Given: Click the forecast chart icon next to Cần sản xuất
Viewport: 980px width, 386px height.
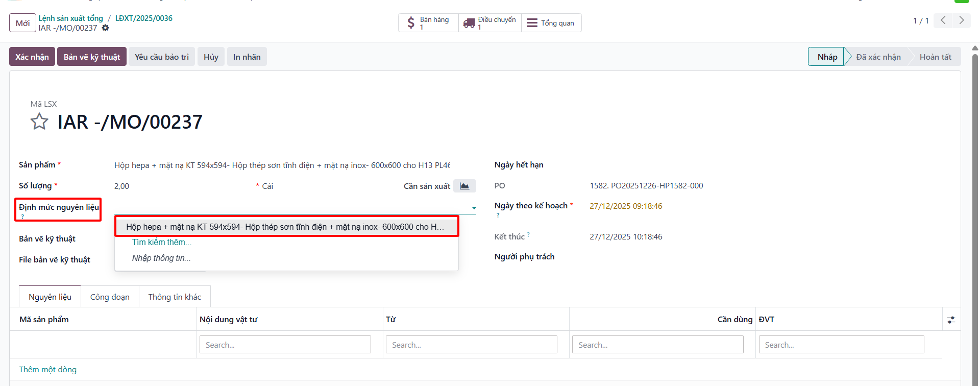Looking at the screenshot, I should pos(464,186).
